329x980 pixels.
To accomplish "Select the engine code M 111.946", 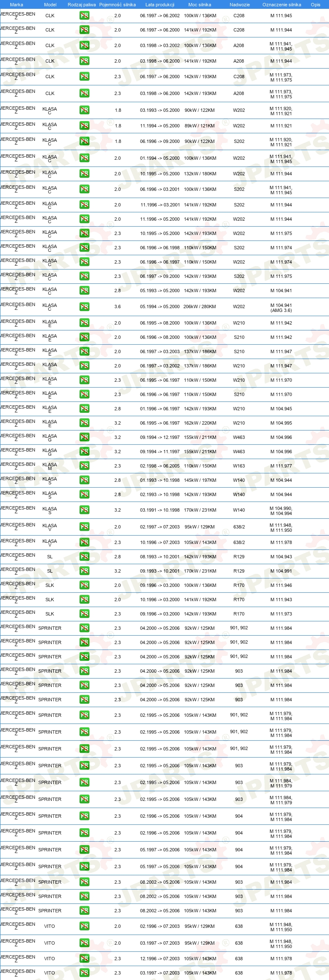I will [281, 585].
